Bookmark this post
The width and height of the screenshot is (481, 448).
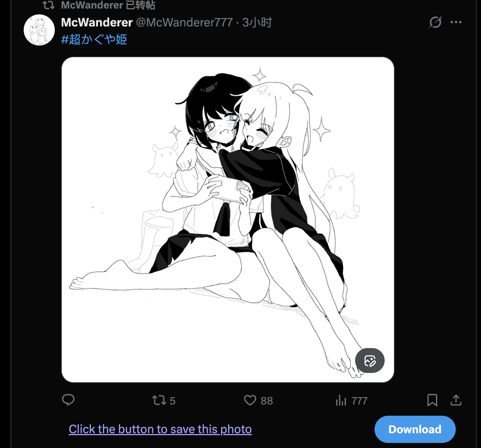pyautogui.click(x=432, y=400)
